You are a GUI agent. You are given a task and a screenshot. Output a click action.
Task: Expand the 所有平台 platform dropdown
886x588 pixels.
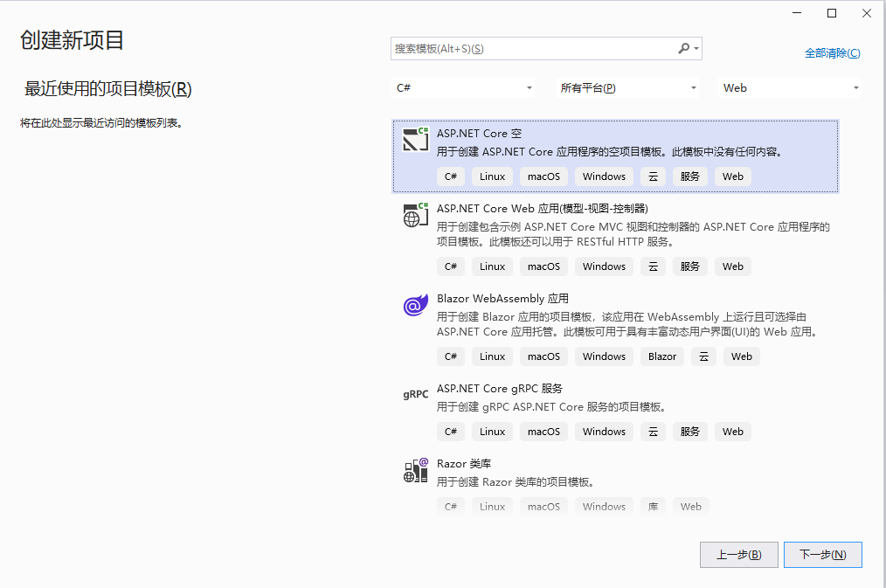[628, 88]
